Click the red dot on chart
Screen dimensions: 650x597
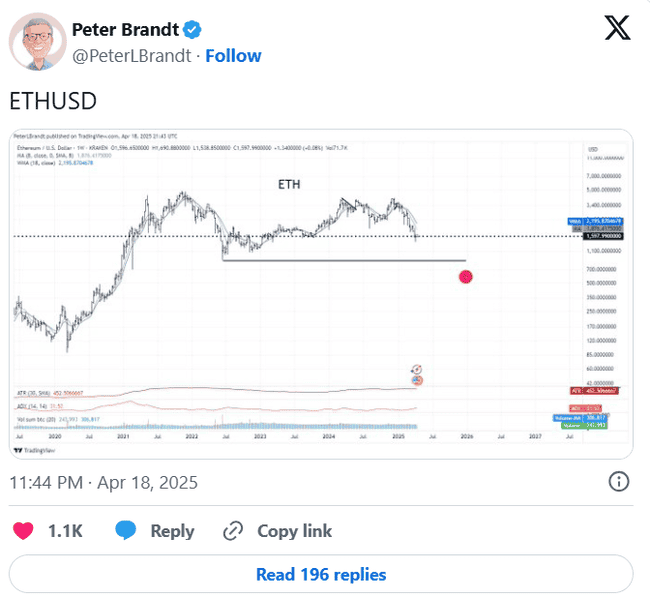(x=465, y=276)
